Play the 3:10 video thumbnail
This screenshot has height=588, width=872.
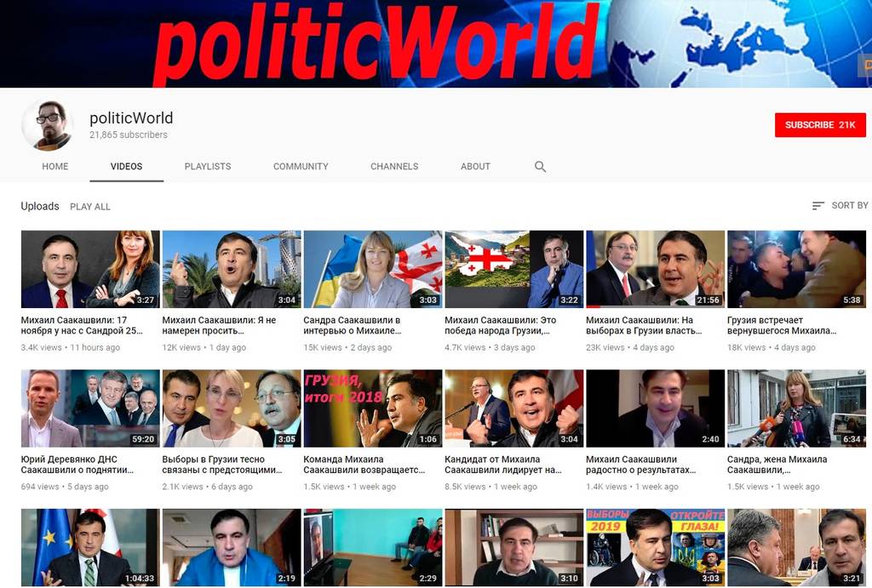tap(513, 547)
